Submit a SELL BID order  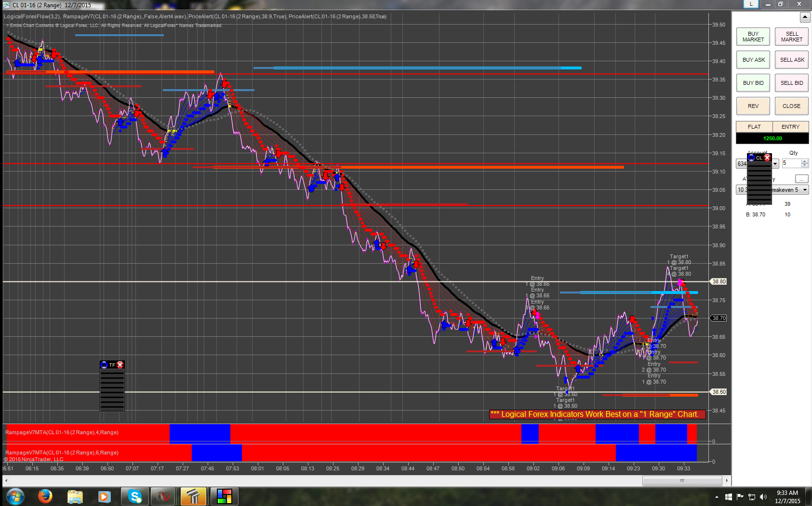pos(792,83)
